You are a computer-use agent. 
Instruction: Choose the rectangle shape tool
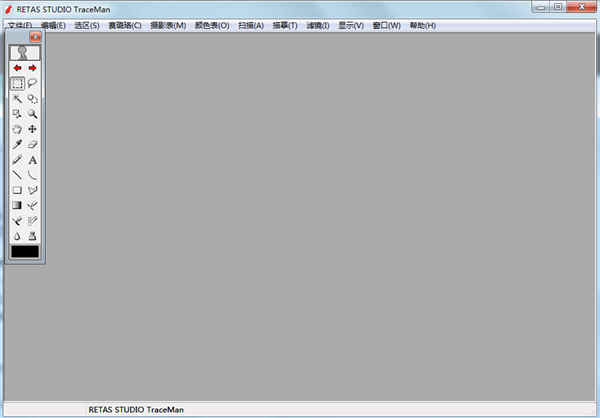point(17,190)
